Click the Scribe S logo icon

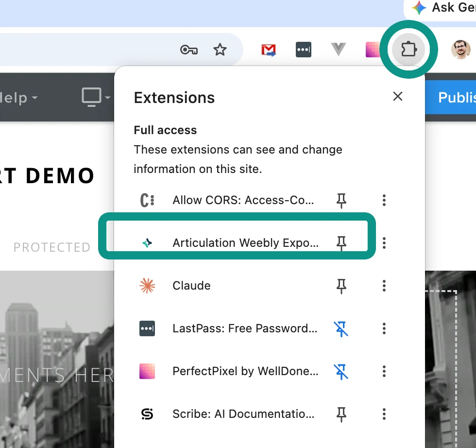click(x=147, y=414)
